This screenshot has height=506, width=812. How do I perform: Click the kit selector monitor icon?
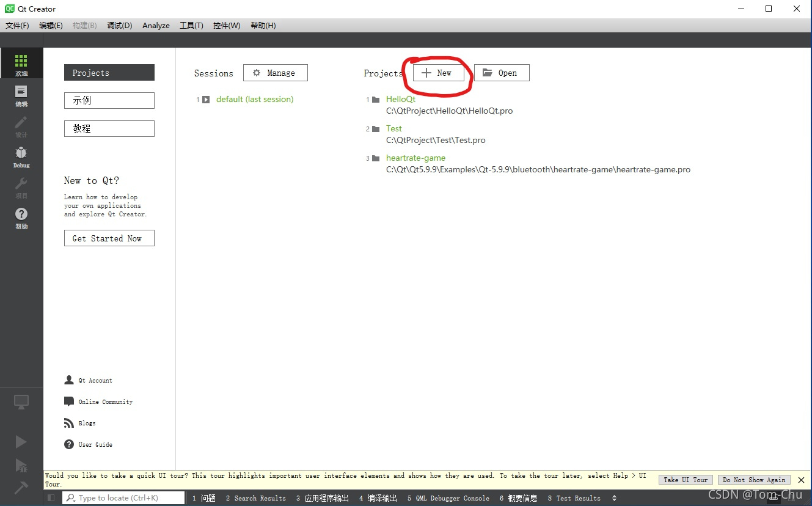(21, 402)
